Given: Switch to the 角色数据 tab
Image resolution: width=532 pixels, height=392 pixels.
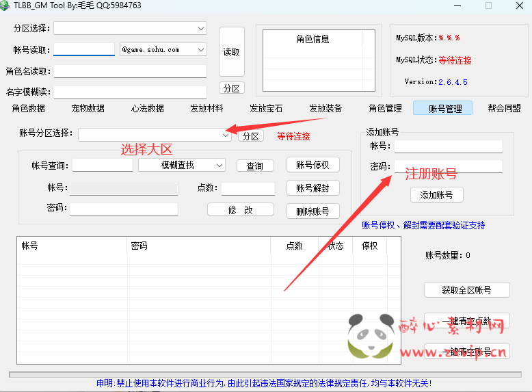Looking at the screenshot, I should pos(29,108).
